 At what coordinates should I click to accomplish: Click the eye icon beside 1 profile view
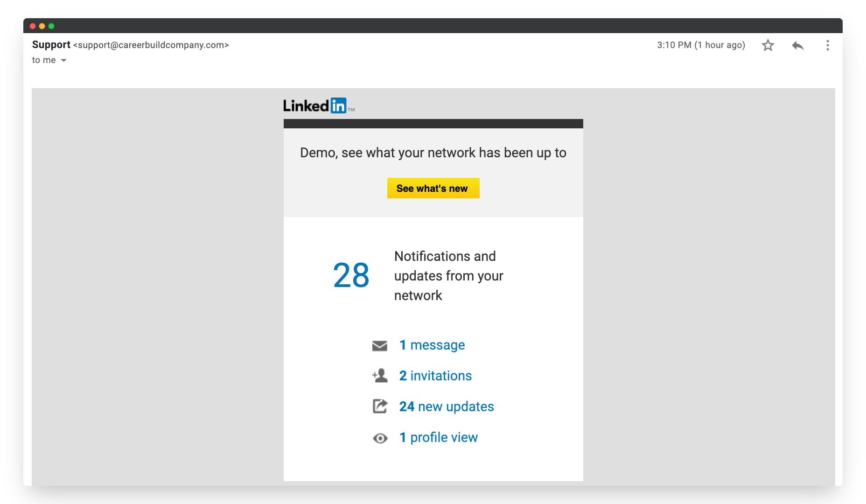[380, 438]
